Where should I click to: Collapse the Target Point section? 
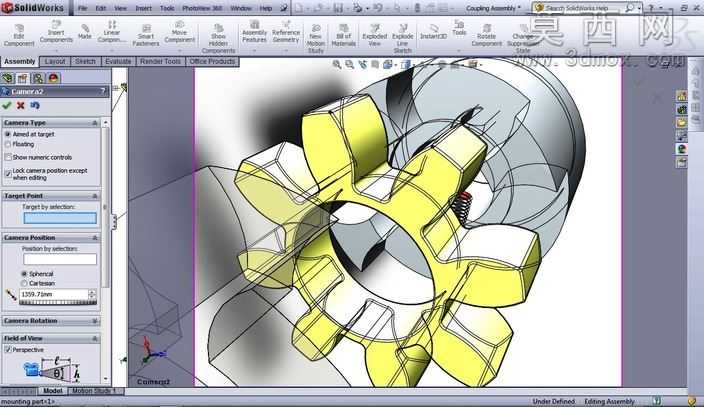pyautogui.click(x=95, y=196)
